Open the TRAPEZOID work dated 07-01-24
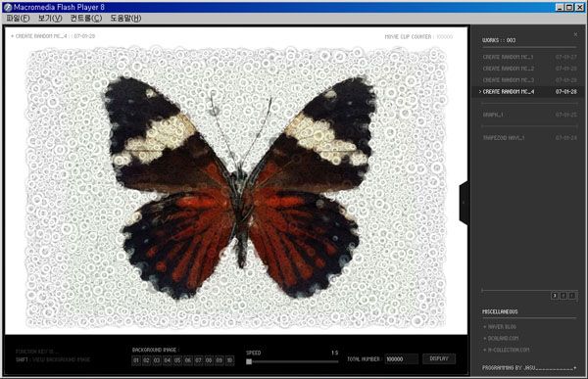This screenshot has width=588, height=379. pyautogui.click(x=529, y=138)
